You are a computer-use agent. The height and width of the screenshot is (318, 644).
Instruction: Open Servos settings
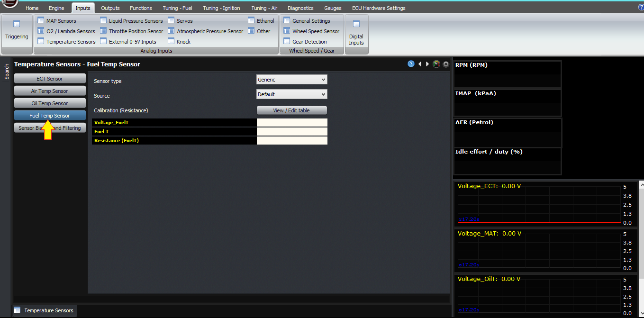point(180,21)
